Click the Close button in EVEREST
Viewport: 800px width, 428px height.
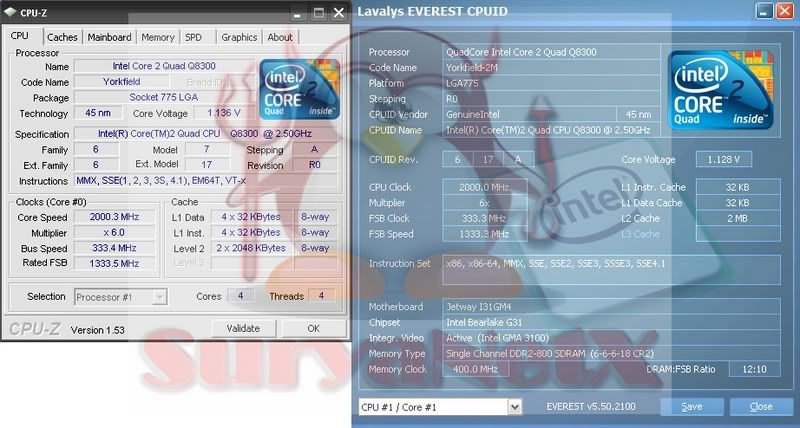pos(761,407)
